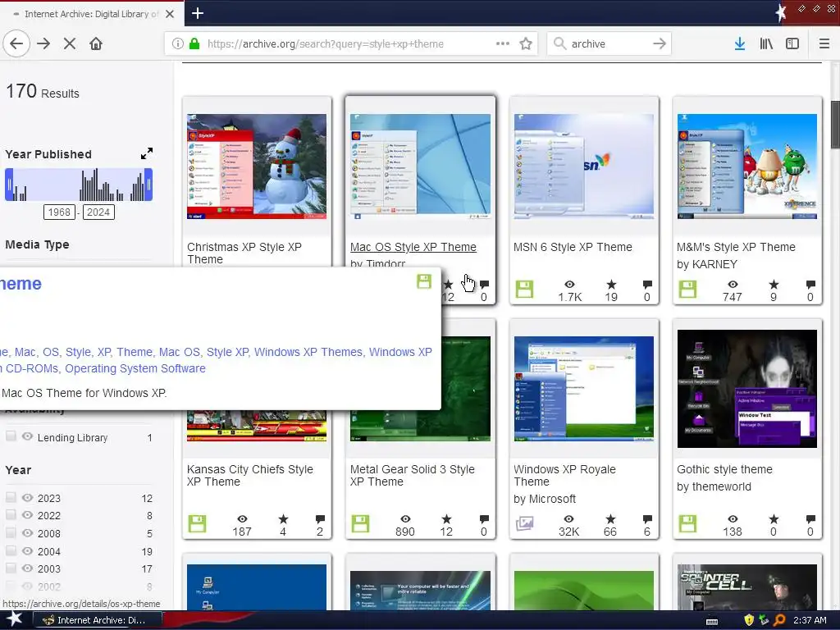
Task: Click M&M's theme software floppy icon
Action: [x=687, y=290]
